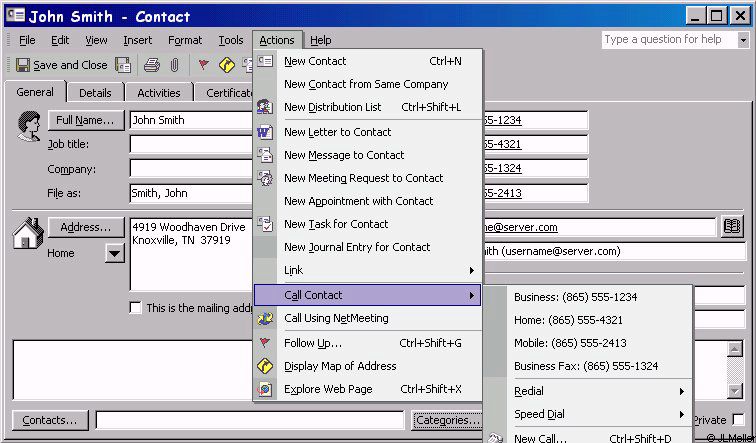Click the address book icon beside email field
The width and height of the screenshot is (756, 443).
[x=732, y=227]
